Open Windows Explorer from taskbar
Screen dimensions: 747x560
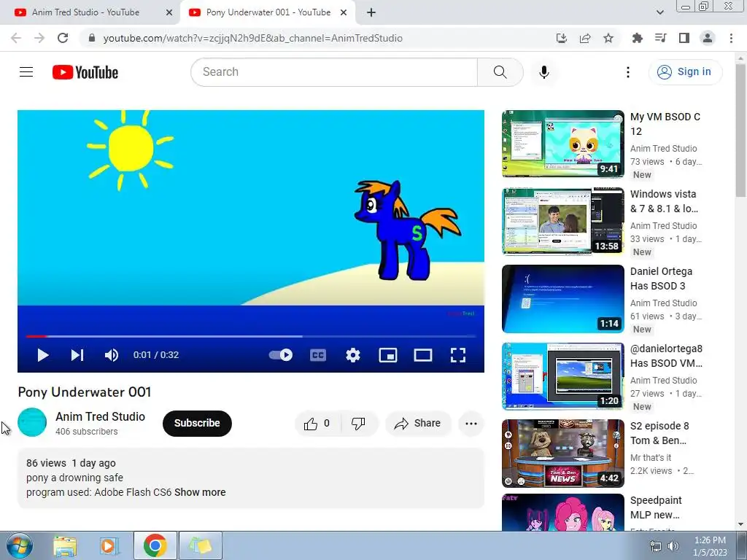coord(65,545)
